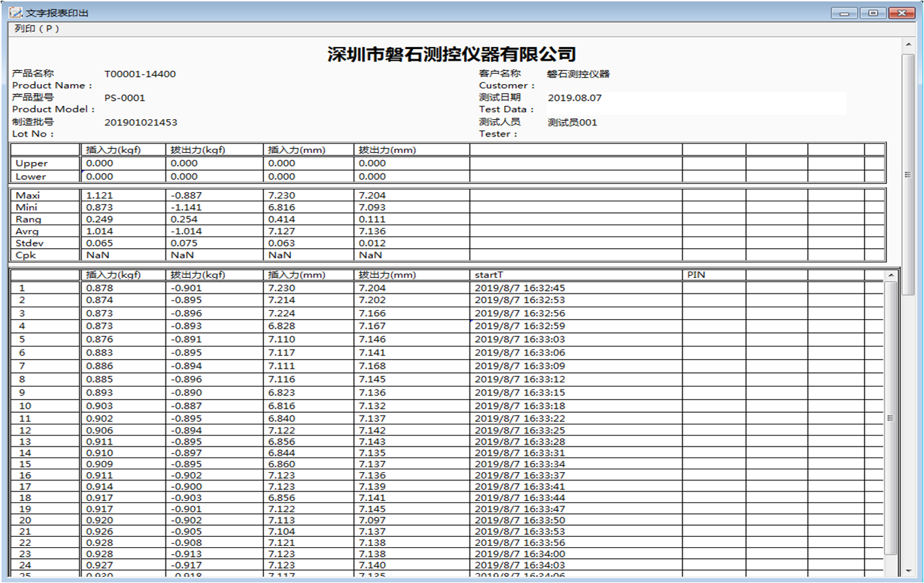The width and height of the screenshot is (924, 583).
Task: Click the outer vertical scrollbar thumb
Action: [x=908, y=172]
